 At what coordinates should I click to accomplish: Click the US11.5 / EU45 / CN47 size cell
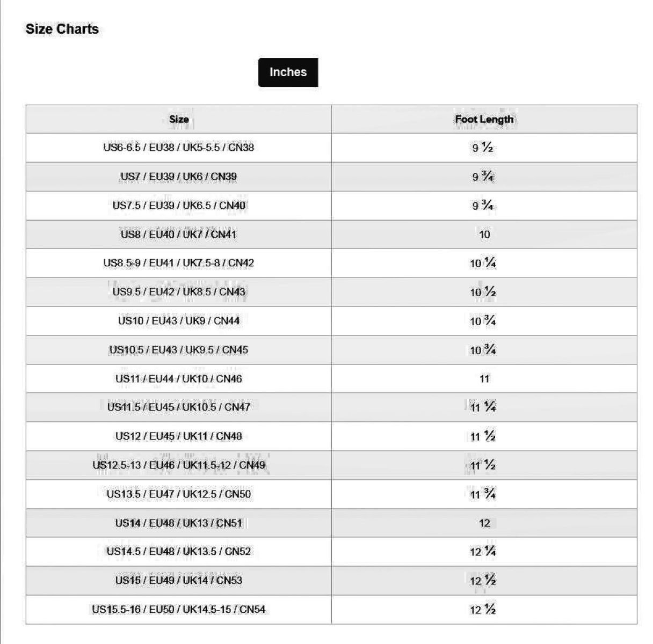click(179, 407)
